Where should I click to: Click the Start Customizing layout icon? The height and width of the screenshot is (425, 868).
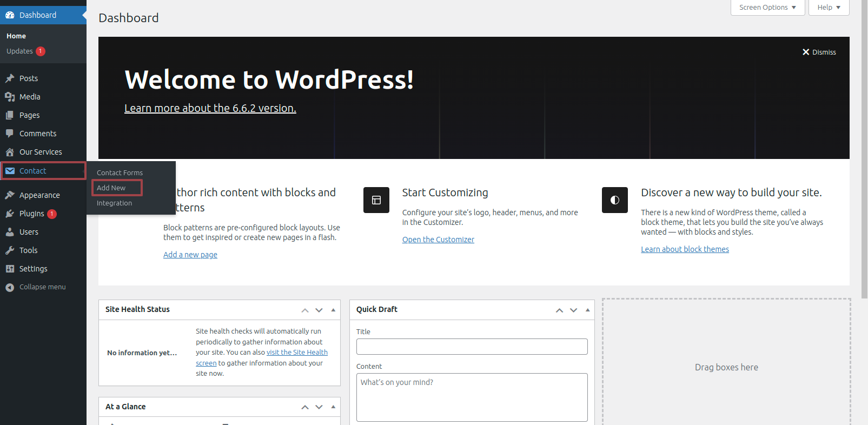pyautogui.click(x=376, y=200)
